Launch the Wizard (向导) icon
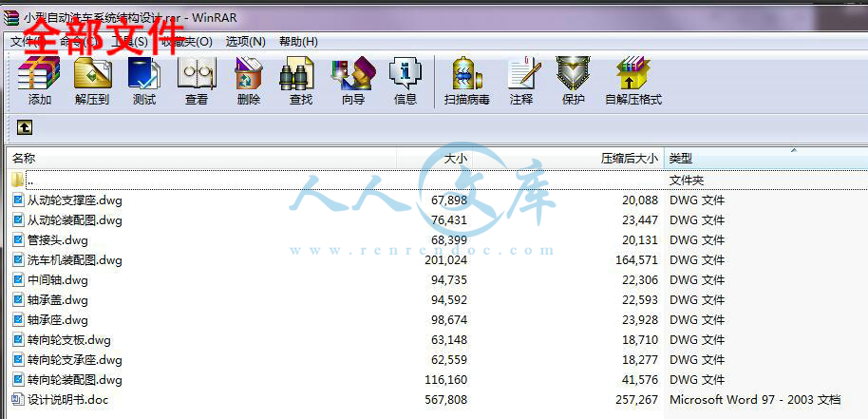The height and width of the screenshot is (419, 868). (353, 73)
